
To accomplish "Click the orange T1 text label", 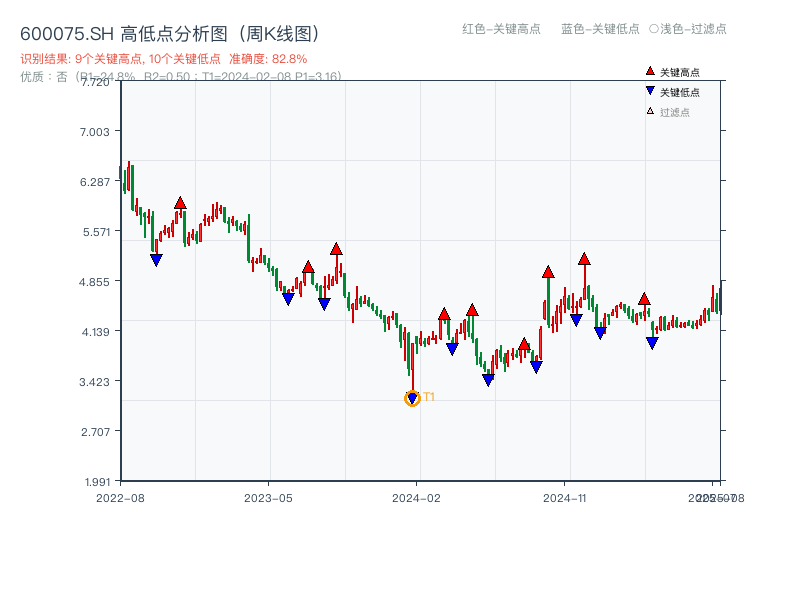I will (x=429, y=397).
